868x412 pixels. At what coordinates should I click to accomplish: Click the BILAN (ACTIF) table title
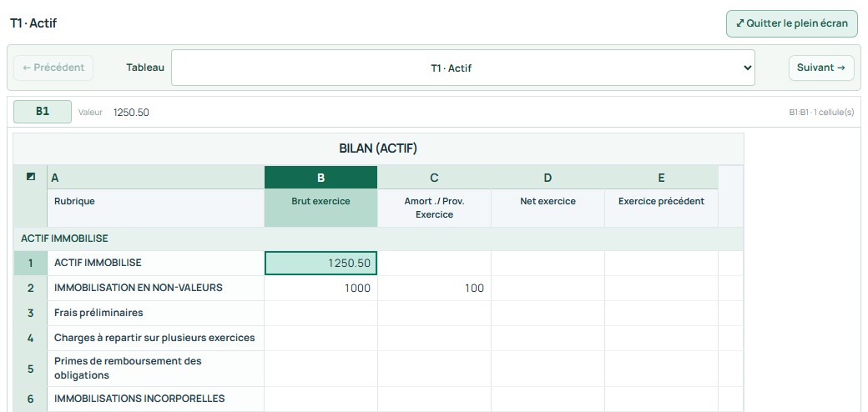click(x=378, y=148)
